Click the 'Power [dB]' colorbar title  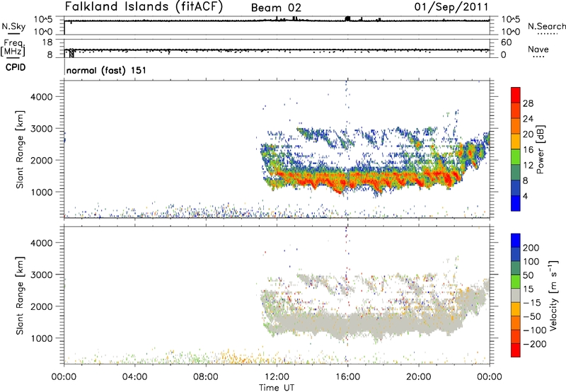(x=540, y=149)
